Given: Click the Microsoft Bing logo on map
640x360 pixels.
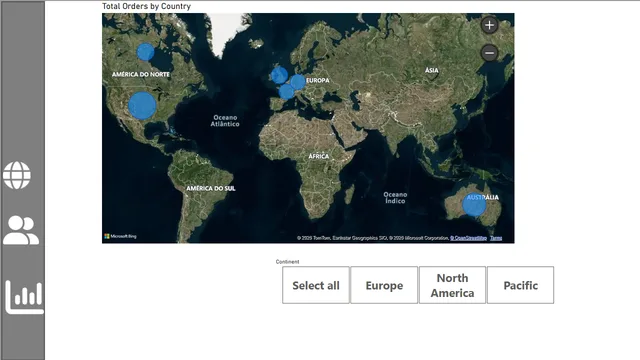Looking at the screenshot, I should coord(120,236).
